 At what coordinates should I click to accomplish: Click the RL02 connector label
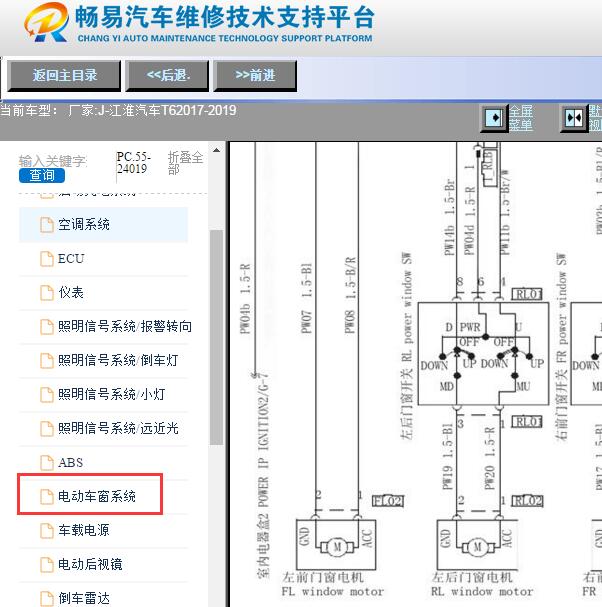[x=527, y=501]
